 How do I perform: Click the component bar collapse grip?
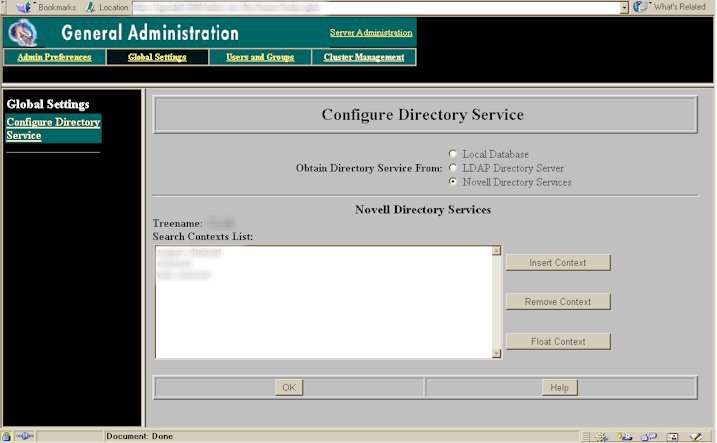tap(585, 437)
